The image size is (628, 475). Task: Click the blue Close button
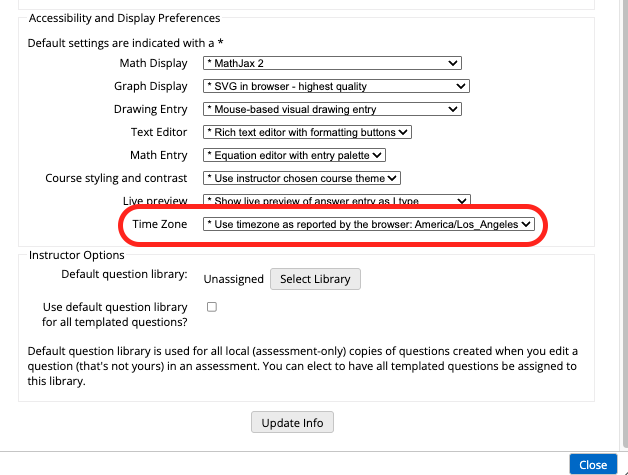pyautogui.click(x=593, y=465)
